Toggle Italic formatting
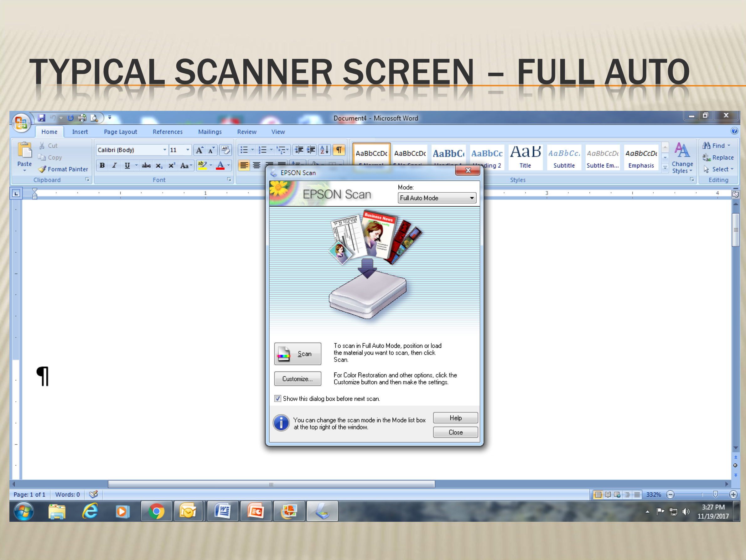 pyautogui.click(x=115, y=165)
